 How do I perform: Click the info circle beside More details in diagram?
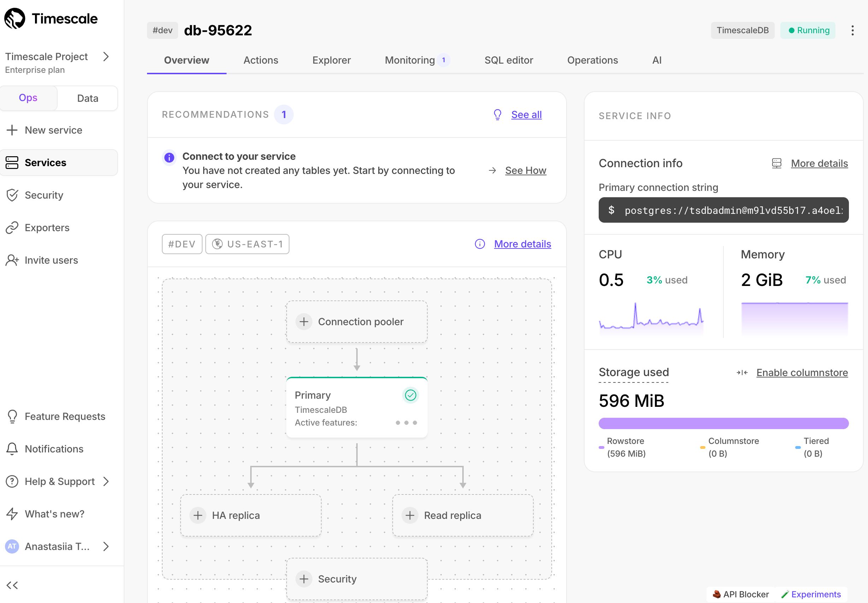pos(480,244)
